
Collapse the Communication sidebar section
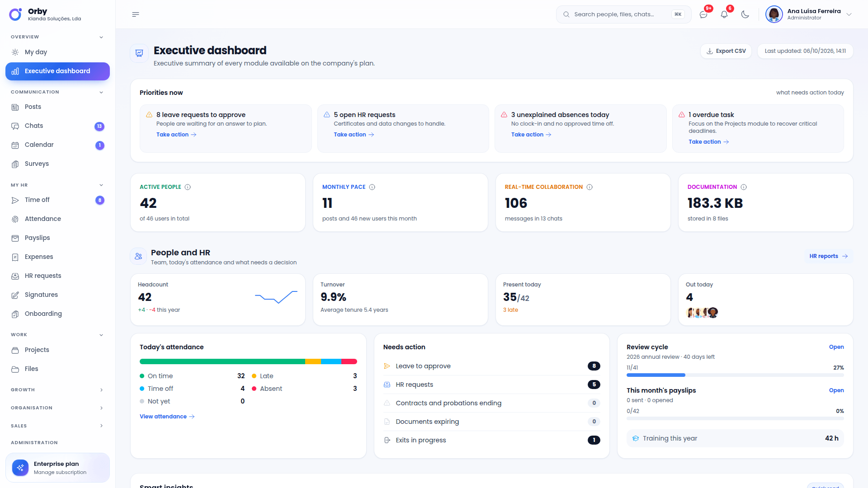(x=101, y=92)
